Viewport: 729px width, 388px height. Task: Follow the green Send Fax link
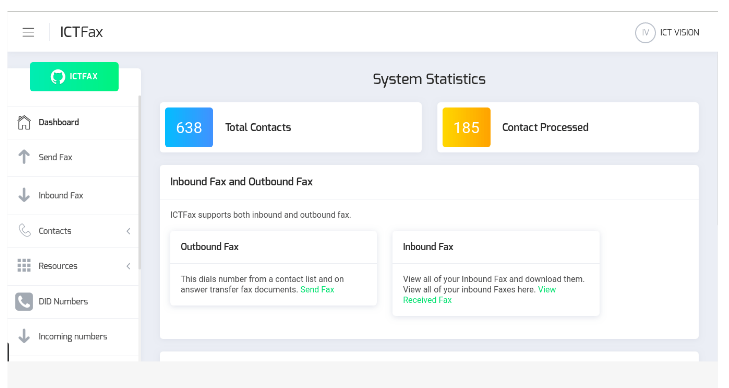(x=317, y=289)
